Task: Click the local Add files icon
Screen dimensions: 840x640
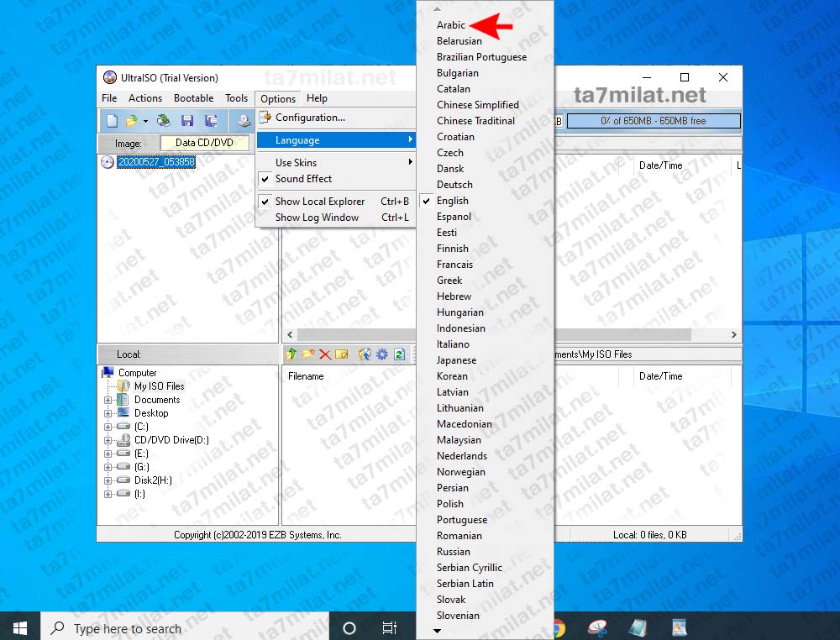Action: 365,354
